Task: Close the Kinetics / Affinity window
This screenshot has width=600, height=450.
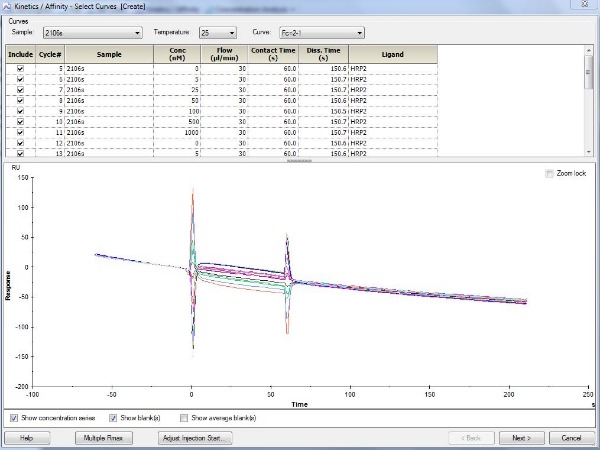Action: pos(584,4)
